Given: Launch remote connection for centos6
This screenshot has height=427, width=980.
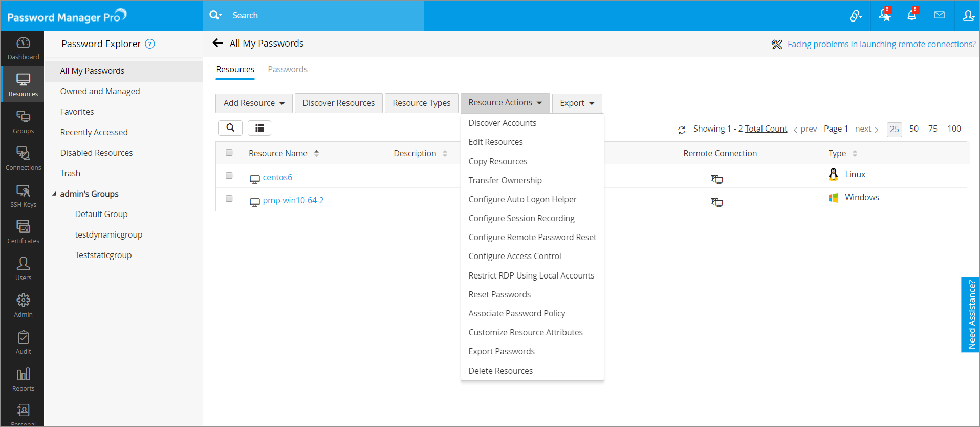Looking at the screenshot, I should pyautogui.click(x=717, y=179).
